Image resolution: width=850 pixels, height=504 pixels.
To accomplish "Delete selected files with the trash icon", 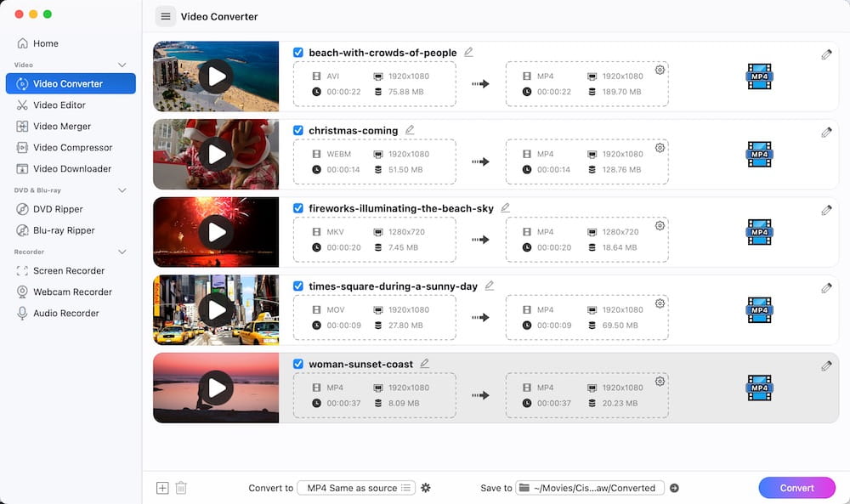I will [181, 488].
